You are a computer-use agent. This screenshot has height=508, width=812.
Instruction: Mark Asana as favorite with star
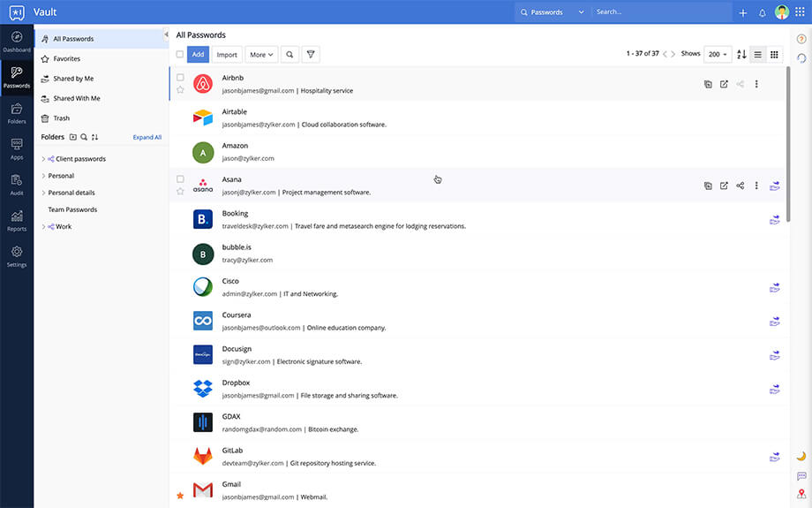[x=180, y=192]
